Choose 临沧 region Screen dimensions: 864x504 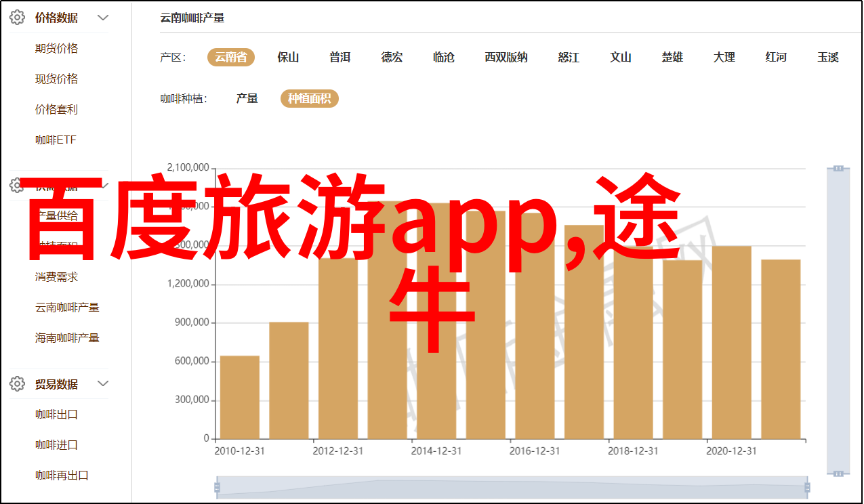[x=444, y=58]
